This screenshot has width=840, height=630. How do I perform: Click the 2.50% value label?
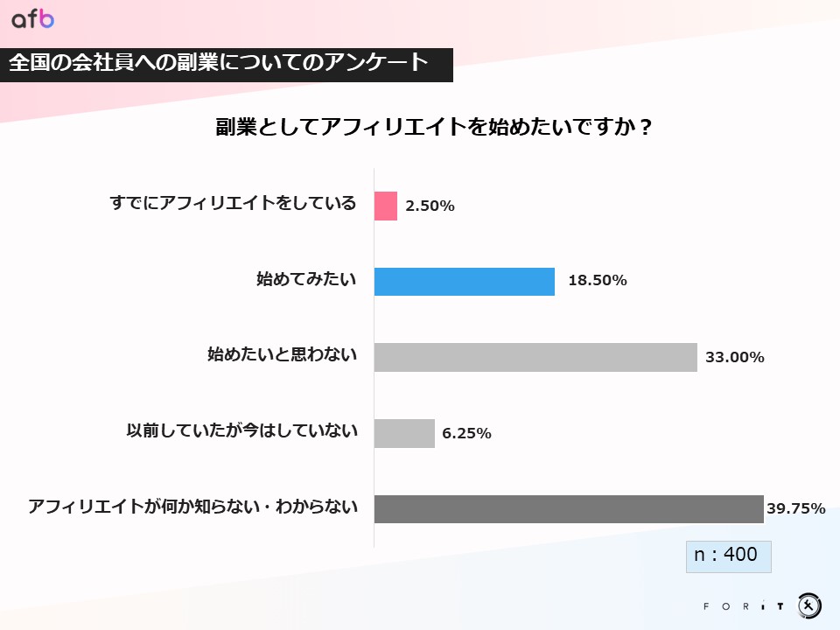point(430,206)
